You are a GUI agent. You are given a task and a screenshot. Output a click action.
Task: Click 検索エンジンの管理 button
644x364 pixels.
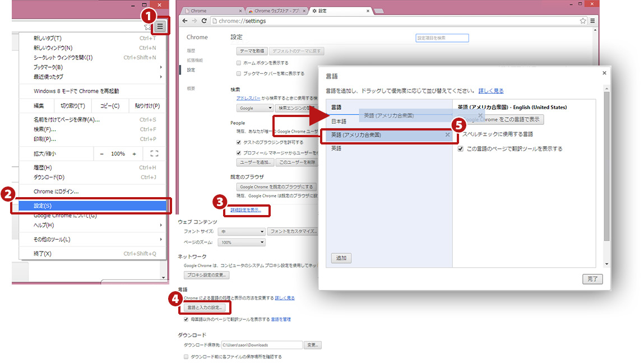pos(296,108)
